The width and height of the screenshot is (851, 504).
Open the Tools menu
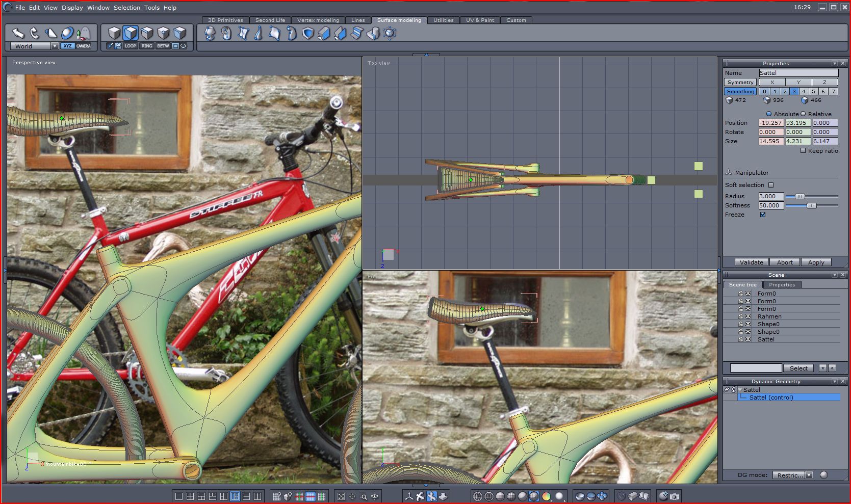(x=152, y=8)
